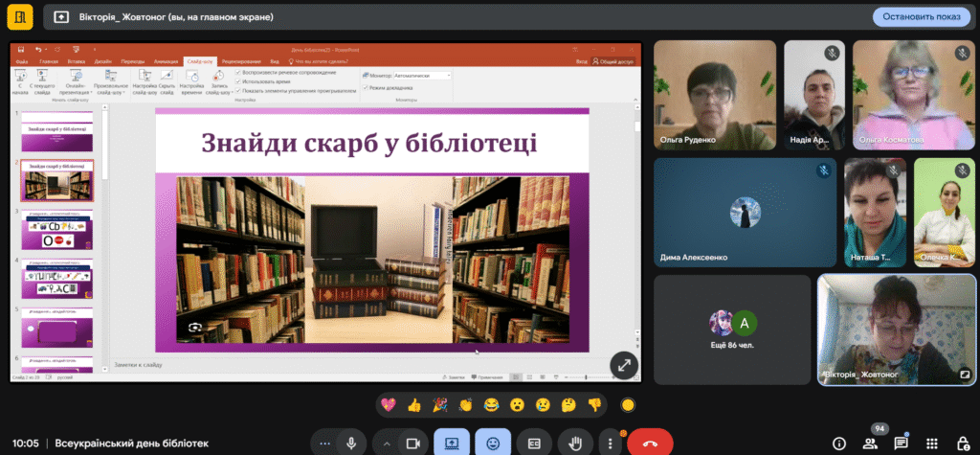This screenshot has width=980, height=455.
Task: Open meeting details info icon
Action: click(x=839, y=444)
